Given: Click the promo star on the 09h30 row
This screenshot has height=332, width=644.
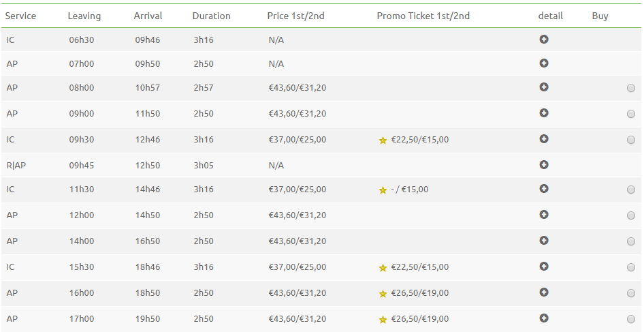Looking at the screenshot, I should pyautogui.click(x=383, y=140).
